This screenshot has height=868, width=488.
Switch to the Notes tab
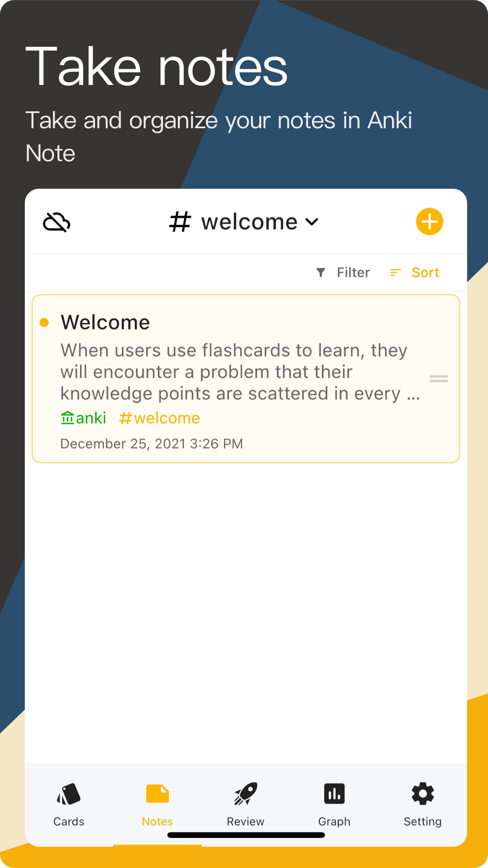[x=157, y=805]
